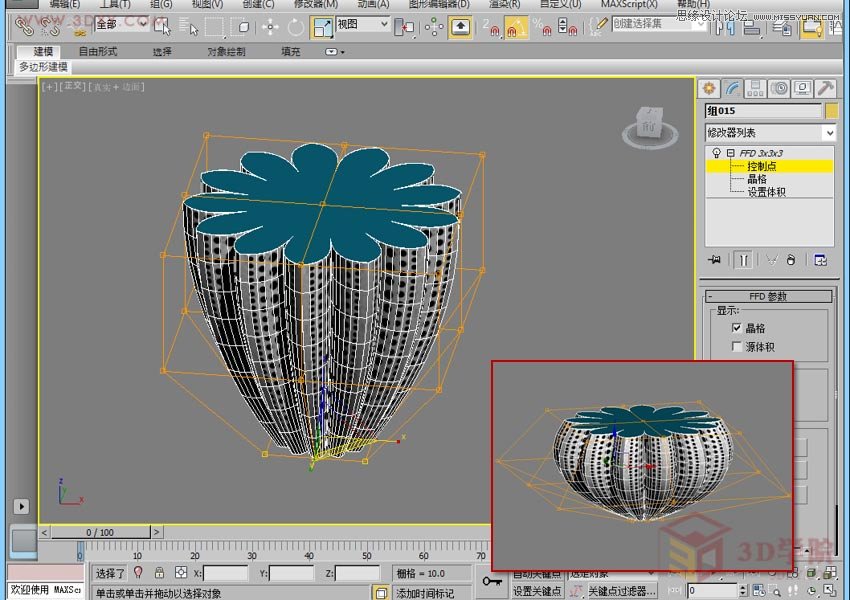Toggle the Selection Lock padlock icon
Screen dimensions: 850x600
click(159, 572)
